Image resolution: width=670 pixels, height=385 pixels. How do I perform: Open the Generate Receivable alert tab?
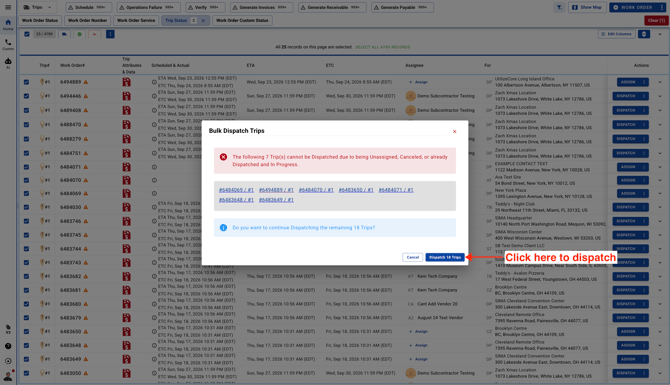(332, 7)
